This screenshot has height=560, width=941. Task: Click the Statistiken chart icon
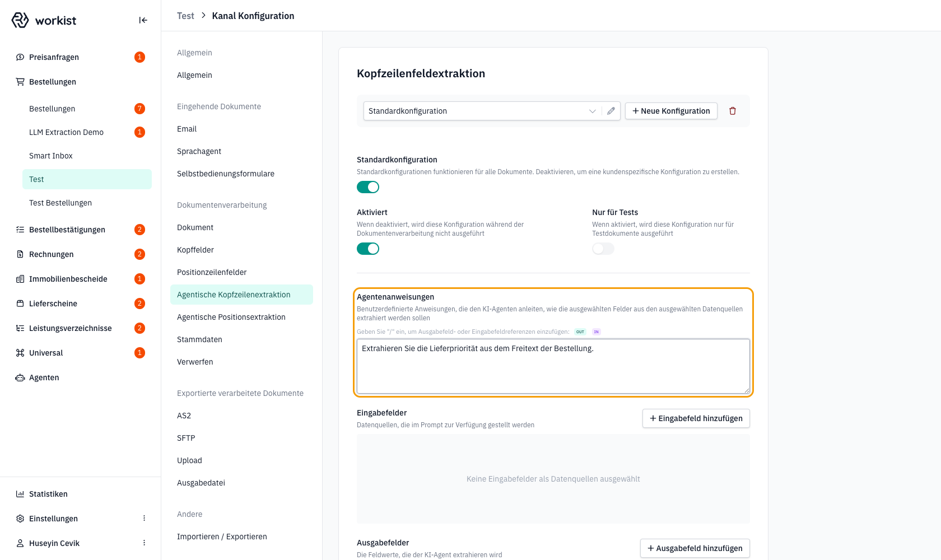click(20, 494)
